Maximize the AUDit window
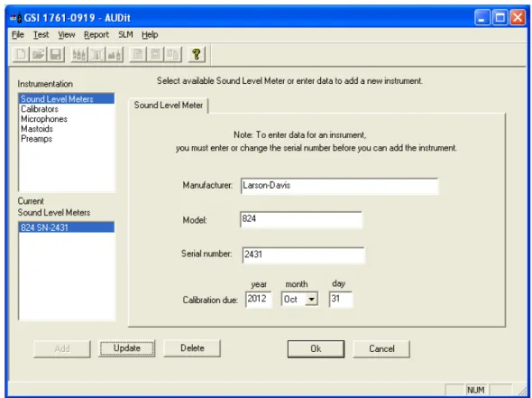 click(x=500, y=17)
